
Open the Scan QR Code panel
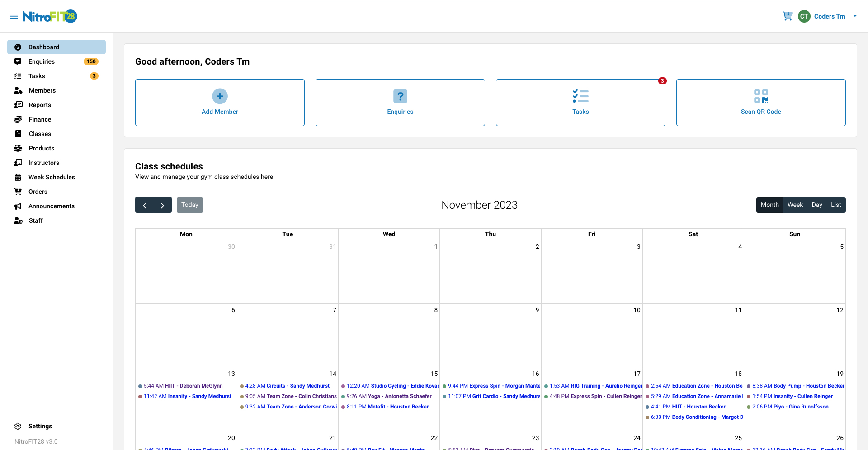[x=761, y=103]
